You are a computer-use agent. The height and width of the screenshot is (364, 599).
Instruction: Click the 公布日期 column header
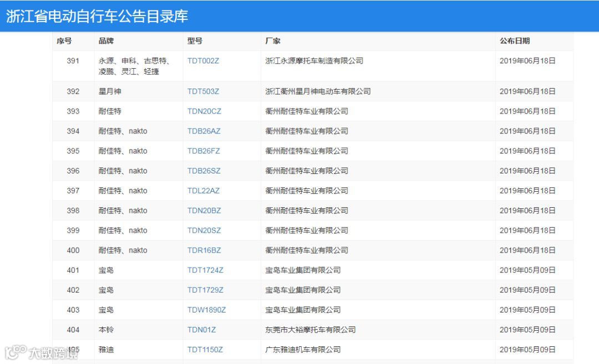click(515, 41)
